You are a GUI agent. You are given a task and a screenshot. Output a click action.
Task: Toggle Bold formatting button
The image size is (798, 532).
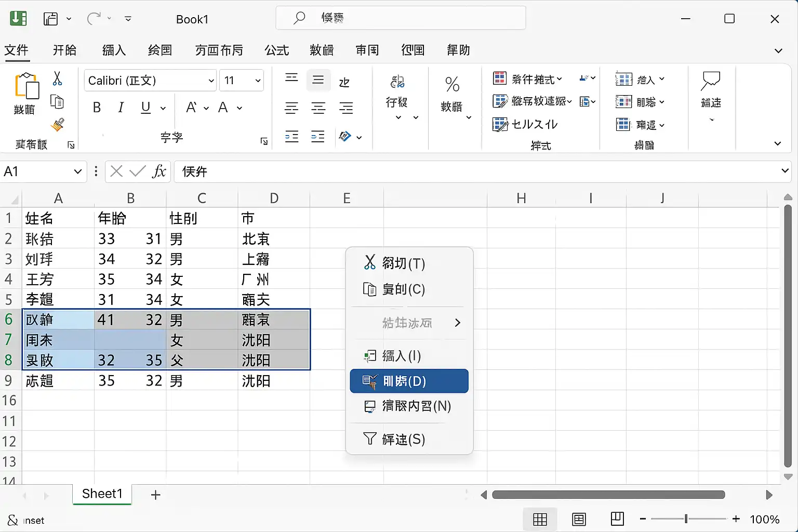click(x=97, y=108)
